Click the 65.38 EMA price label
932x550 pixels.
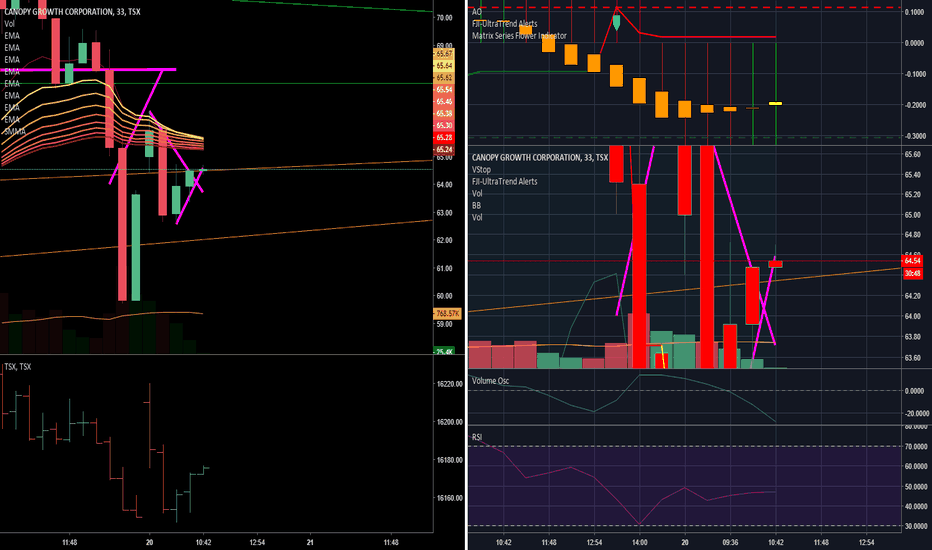pyautogui.click(x=444, y=113)
